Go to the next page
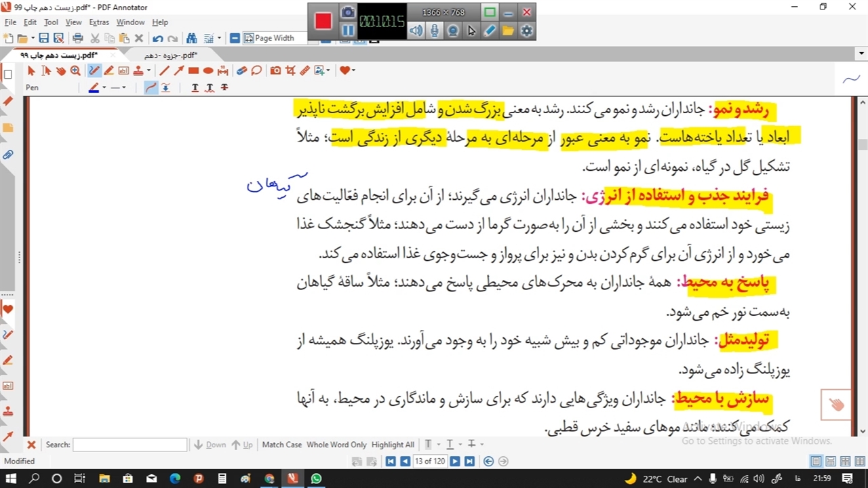Viewport: 868px width, 488px height. (x=455, y=462)
